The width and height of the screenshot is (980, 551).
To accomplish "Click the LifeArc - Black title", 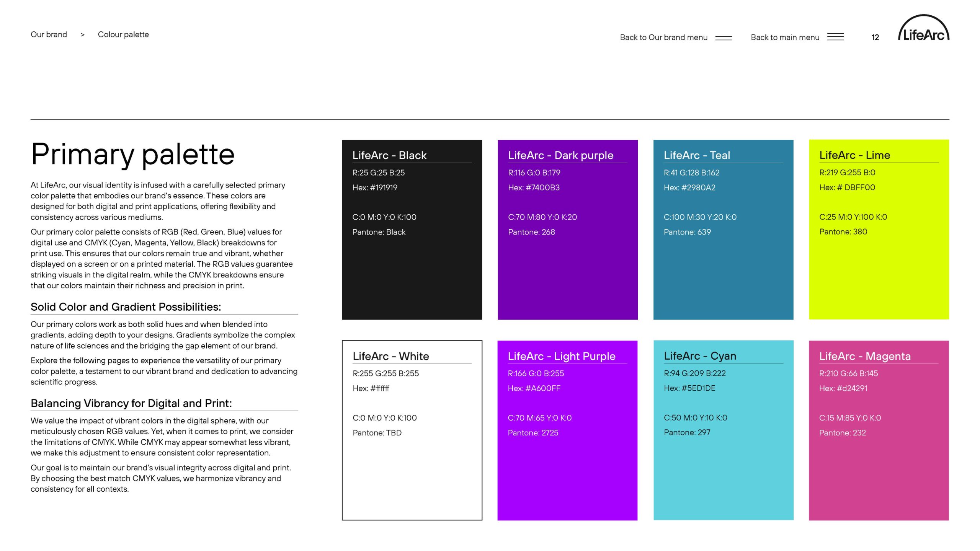I will coord(389,155).
